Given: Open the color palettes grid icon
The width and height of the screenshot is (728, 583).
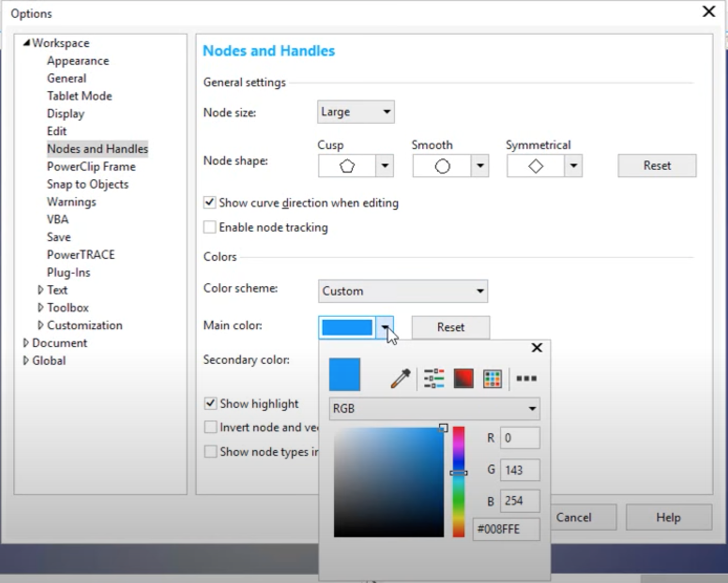Looking at the screenshot, I should 493,379.
